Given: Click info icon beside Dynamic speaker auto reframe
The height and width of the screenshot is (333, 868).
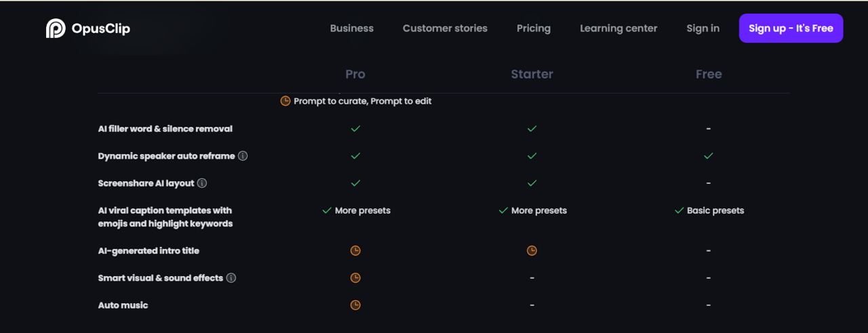Looking at the screenshot, I should 243,156.
